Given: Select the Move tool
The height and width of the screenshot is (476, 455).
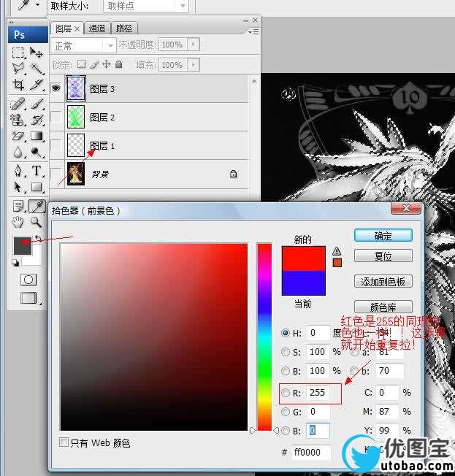Looking at the screenshot, I should pyautogui.click(x=36, y=53).
